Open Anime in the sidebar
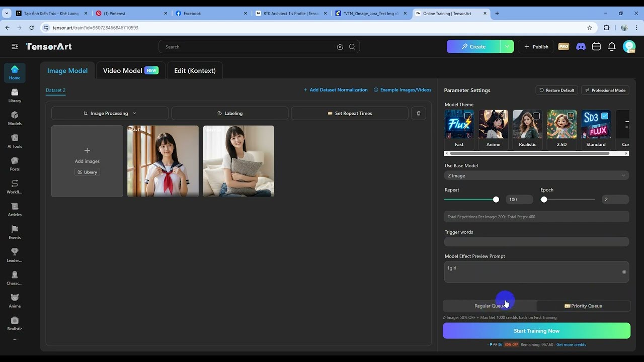644x362 pixels. coord(15,301)
